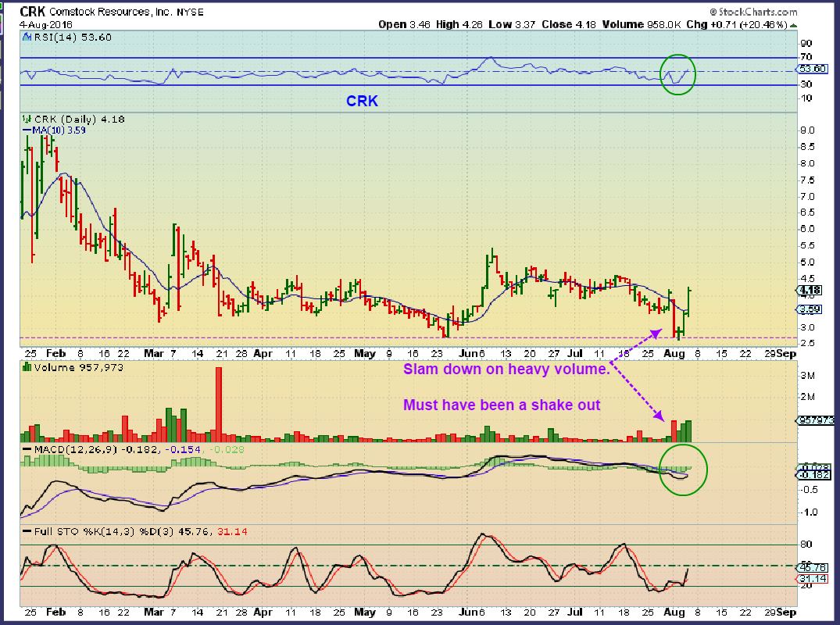Image resolution: width=840 pixels, height=625 pixels.
Task: Click the 'Close 4.18' value in the header
Action: coord(568,24)
